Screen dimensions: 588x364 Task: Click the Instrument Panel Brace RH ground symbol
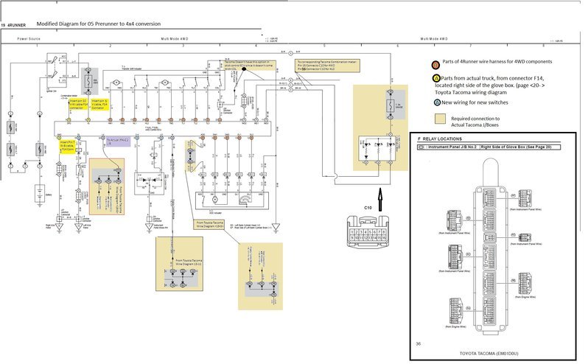click(150, 227)
